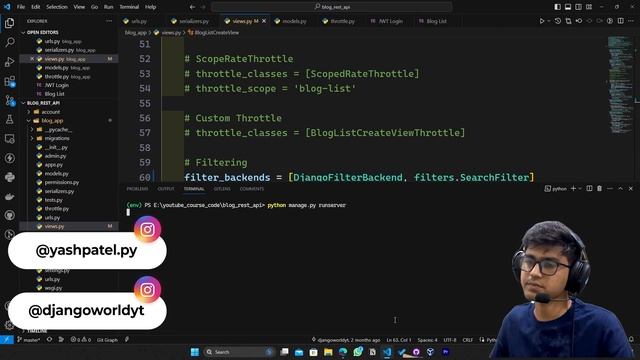This screenshot has width=640, height=360.
Task: Open the Run menu
Action: point(108,7)
